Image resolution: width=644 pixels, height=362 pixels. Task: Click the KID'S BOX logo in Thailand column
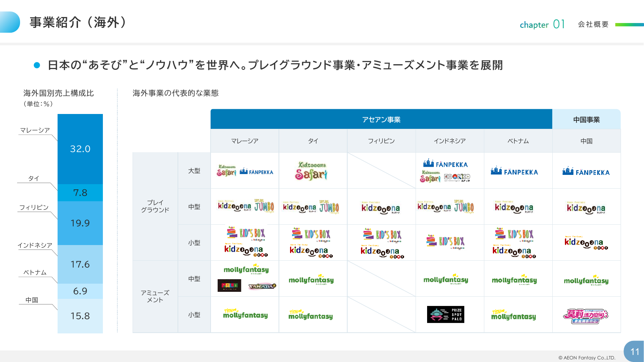(311, 235)
